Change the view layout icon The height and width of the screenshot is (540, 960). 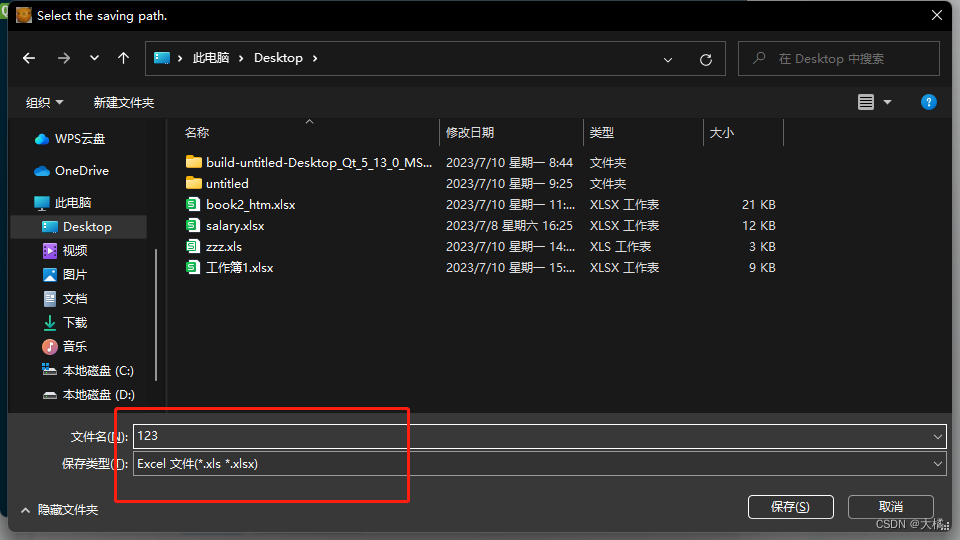coord(866,102)
